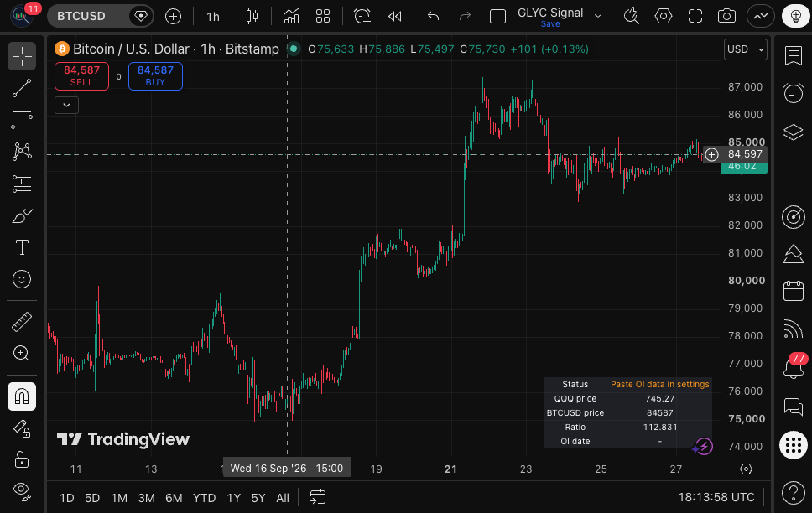Switch range to 1D

[67, 498]
